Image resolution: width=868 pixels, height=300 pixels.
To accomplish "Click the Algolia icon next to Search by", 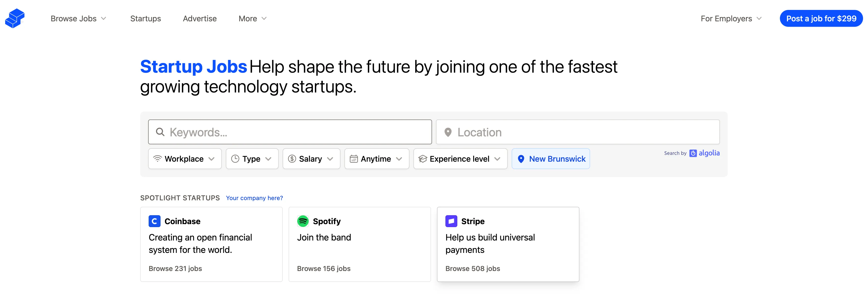I will click(x=693, y=153).
